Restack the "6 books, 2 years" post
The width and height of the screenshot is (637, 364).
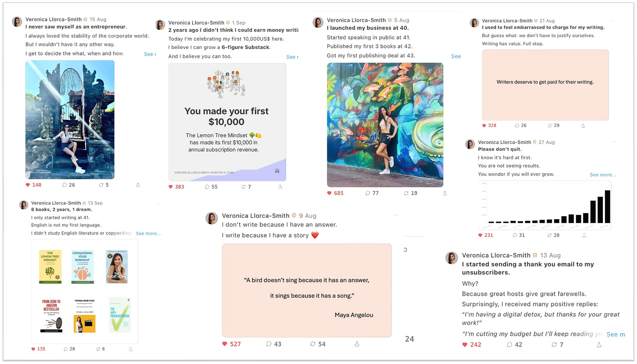pyautogui.click(x=101, y=349)
